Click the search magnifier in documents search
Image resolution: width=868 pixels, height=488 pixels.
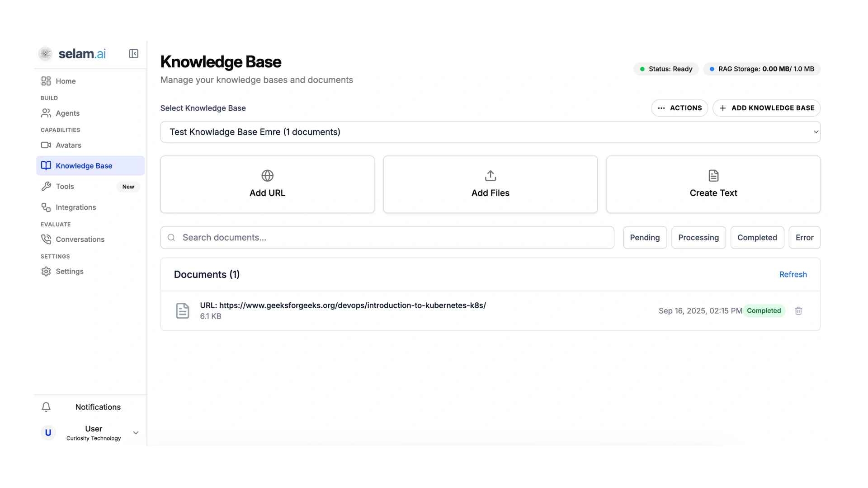pyautogui.click(x=171, y=237)
